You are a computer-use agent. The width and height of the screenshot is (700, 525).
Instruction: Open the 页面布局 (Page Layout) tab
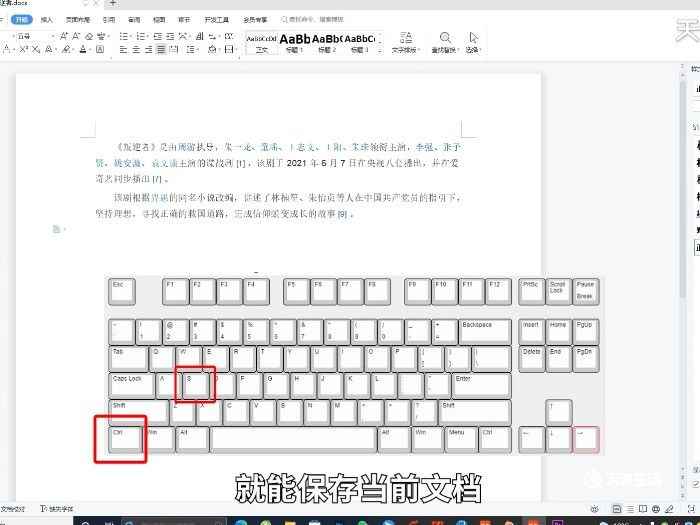[78, 20]
